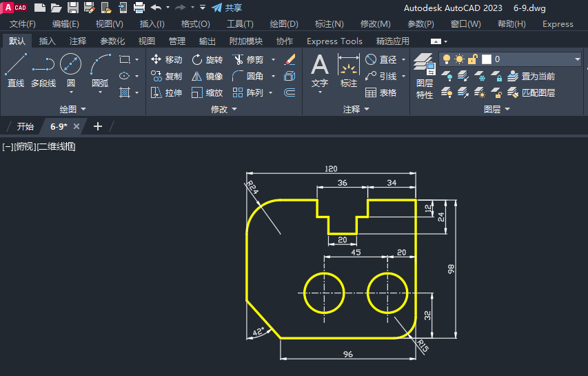This screenshot has height=376, width=588.
Task: Click the 移动 (Move) tool
Action: click(166, 60)
